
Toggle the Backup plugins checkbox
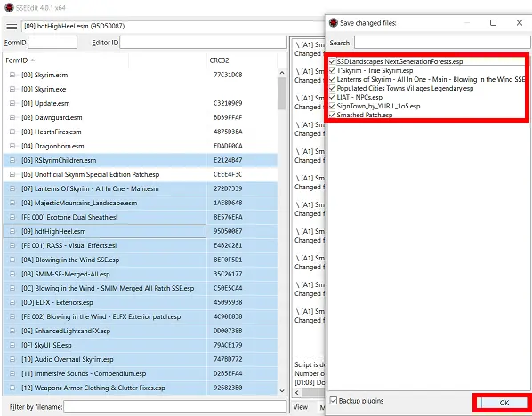334,400
